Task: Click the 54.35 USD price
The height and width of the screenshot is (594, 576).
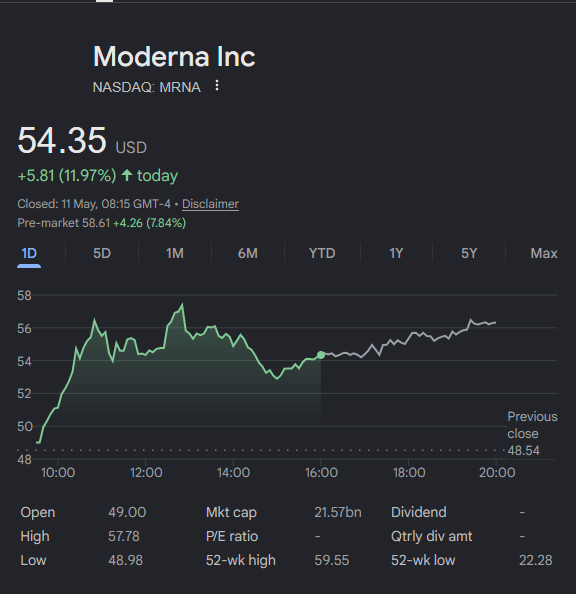Action: [x=82, y=141]
